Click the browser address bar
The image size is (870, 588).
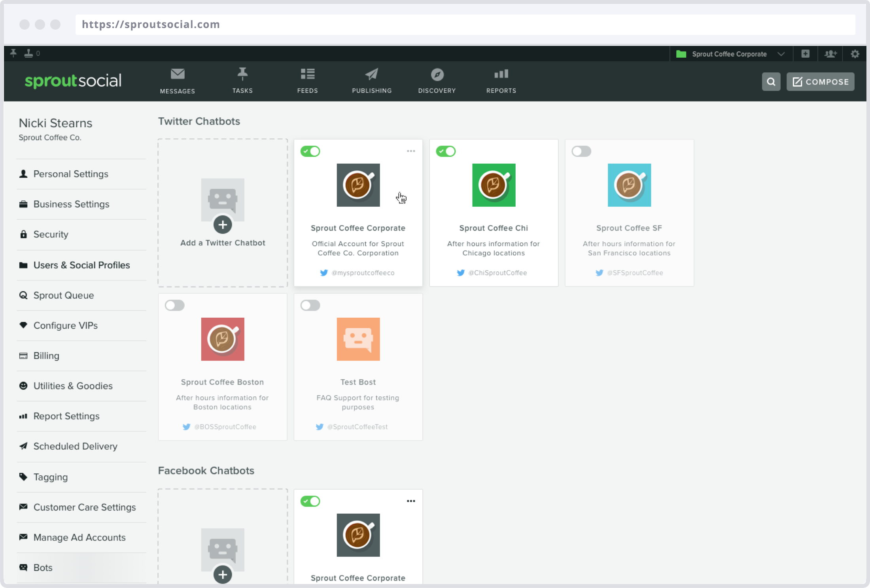(465, 24)
